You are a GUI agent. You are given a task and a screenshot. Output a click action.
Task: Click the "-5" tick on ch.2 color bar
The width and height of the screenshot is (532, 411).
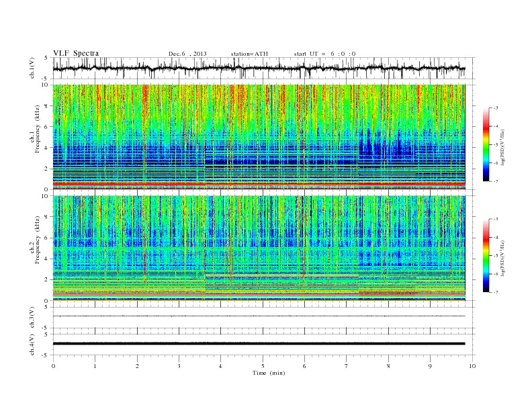coord(495,255)
